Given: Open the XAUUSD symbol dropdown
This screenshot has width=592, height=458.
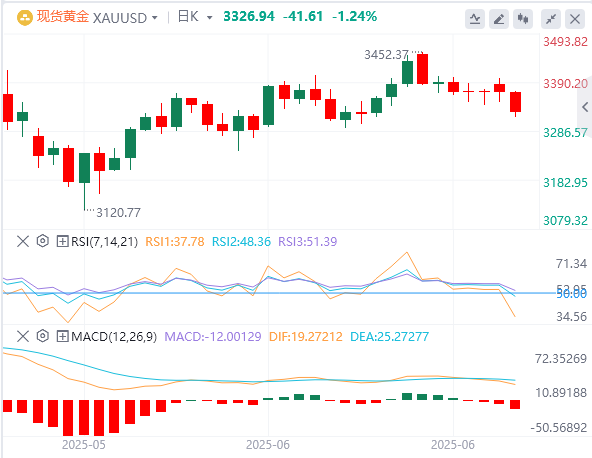Looking at the screenshot, I should tap(125, 18).
